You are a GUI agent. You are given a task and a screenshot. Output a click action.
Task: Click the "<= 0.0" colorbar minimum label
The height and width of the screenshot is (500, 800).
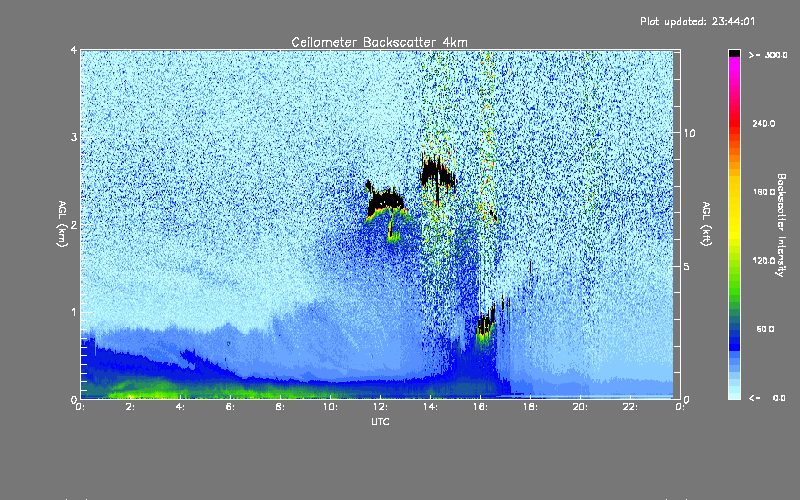(767, 398)
